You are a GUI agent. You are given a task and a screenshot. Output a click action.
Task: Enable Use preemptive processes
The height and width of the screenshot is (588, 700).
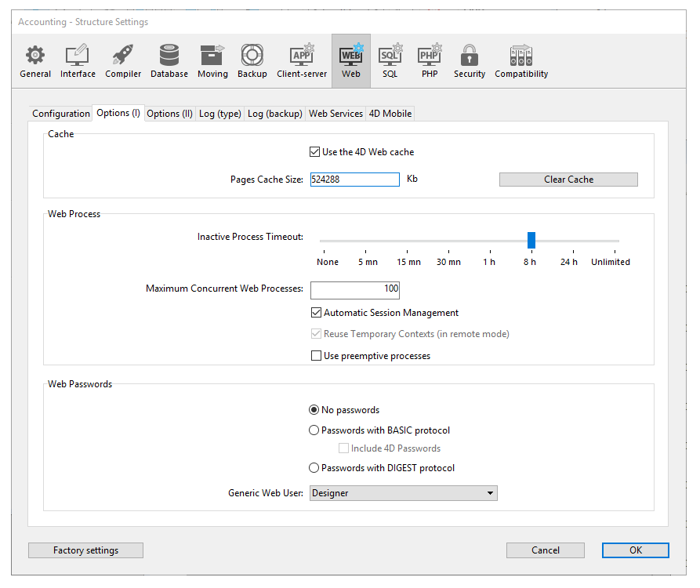click(317, 356)
